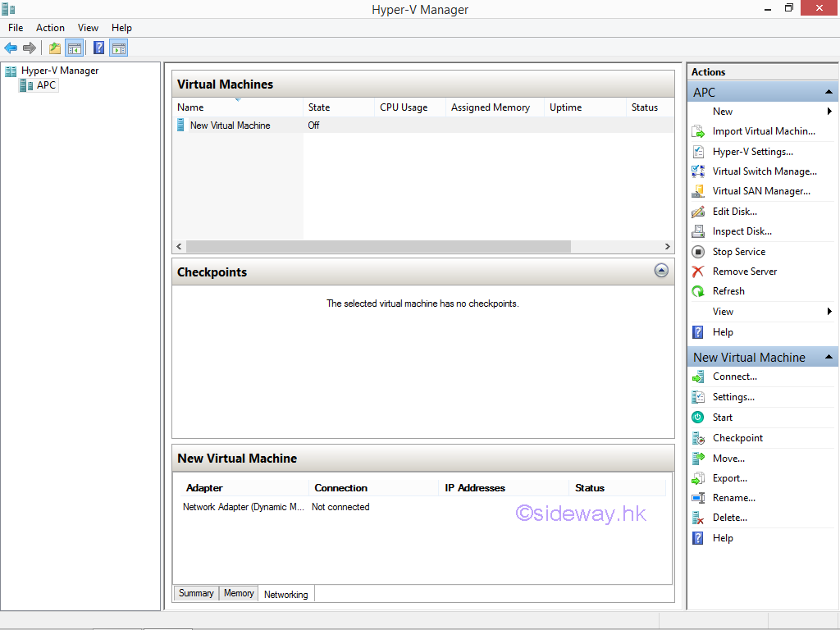Screen dimensions: 840x630
Task: Collapse the New Virtual Machine actions group
Action: [829, 357]
